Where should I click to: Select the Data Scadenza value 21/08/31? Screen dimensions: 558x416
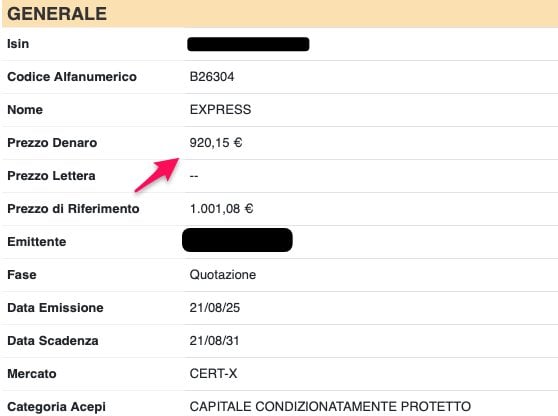point(214,341)
